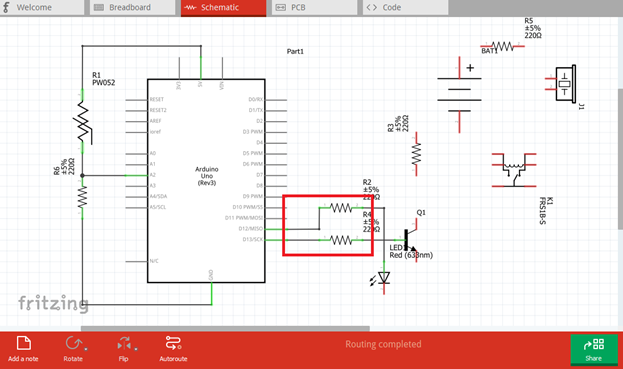Click the LED1 Red (633nm) label
Image resolution: width=623 pixels, height=369 pixels.
pos(411,251)
